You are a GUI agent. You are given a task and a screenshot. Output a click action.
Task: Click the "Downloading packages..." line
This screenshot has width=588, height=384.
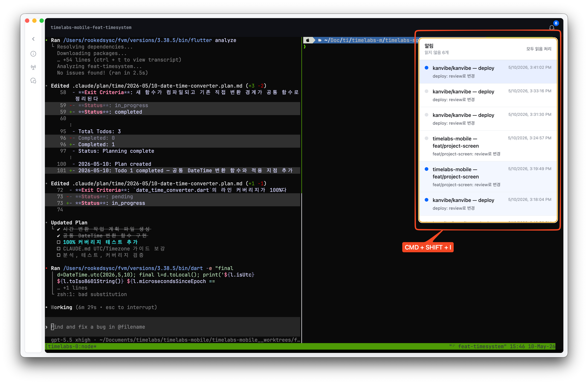92,53
